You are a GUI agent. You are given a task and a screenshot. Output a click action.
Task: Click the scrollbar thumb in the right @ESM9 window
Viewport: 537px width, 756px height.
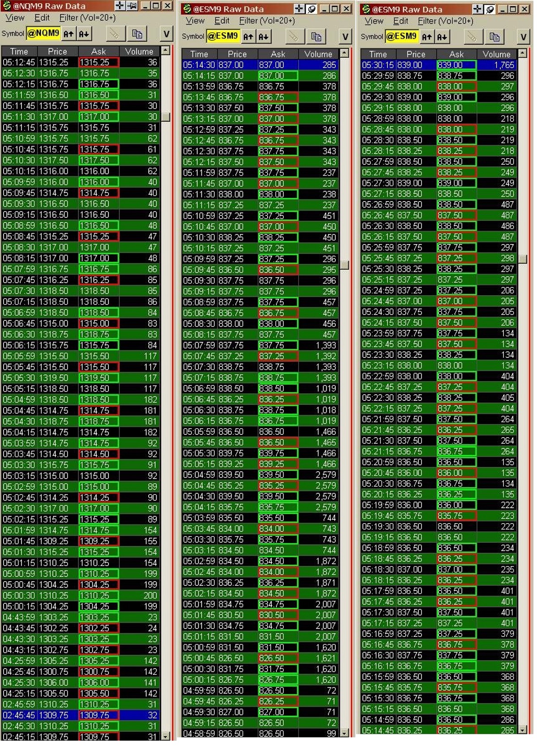[x=523, y=259]
